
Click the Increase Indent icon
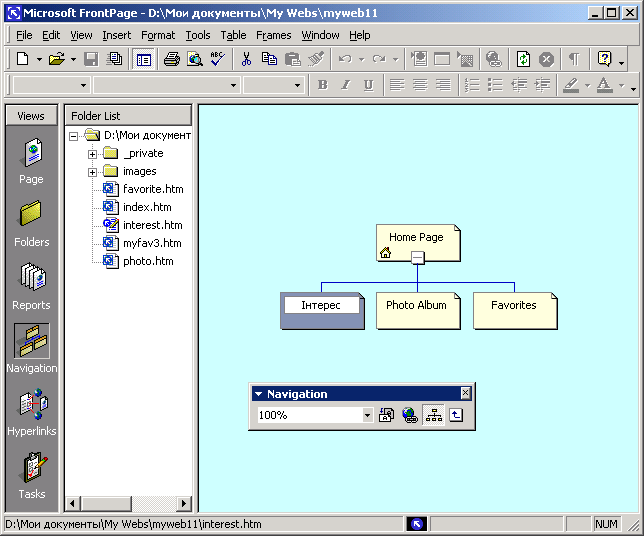[x=542, y=85]
